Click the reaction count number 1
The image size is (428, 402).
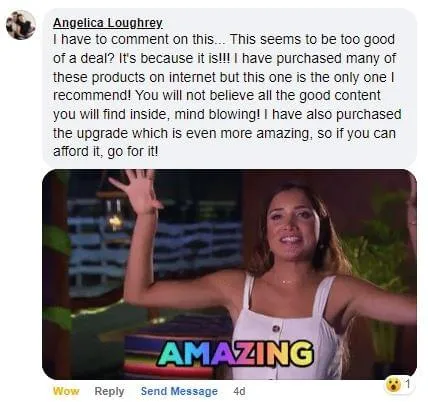(407, 385)
